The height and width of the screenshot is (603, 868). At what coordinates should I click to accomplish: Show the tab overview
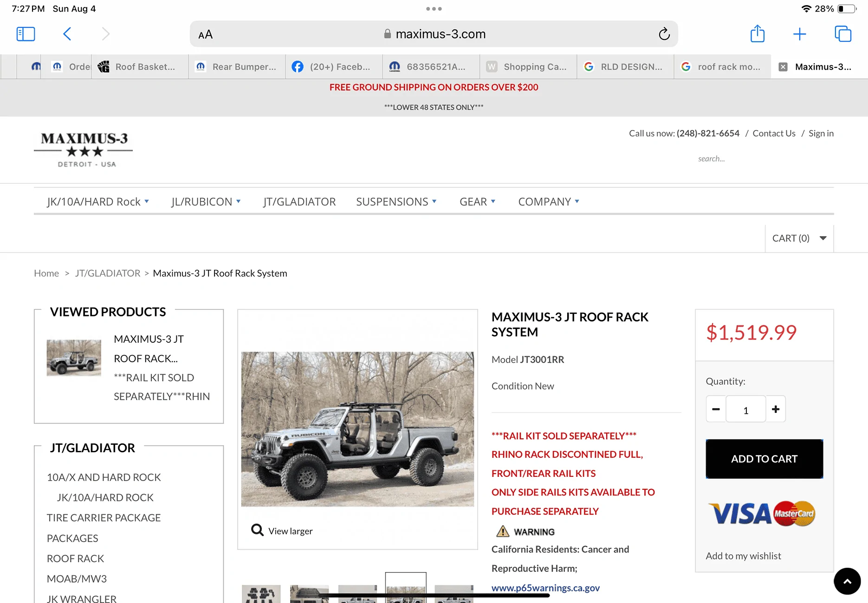point(842,34)
